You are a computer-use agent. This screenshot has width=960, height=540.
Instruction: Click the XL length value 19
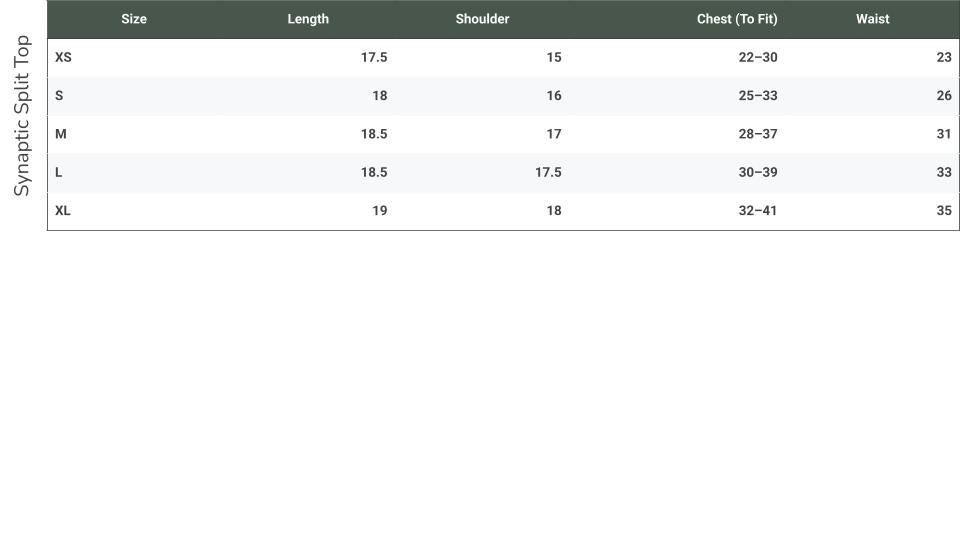tap(379, 211)
